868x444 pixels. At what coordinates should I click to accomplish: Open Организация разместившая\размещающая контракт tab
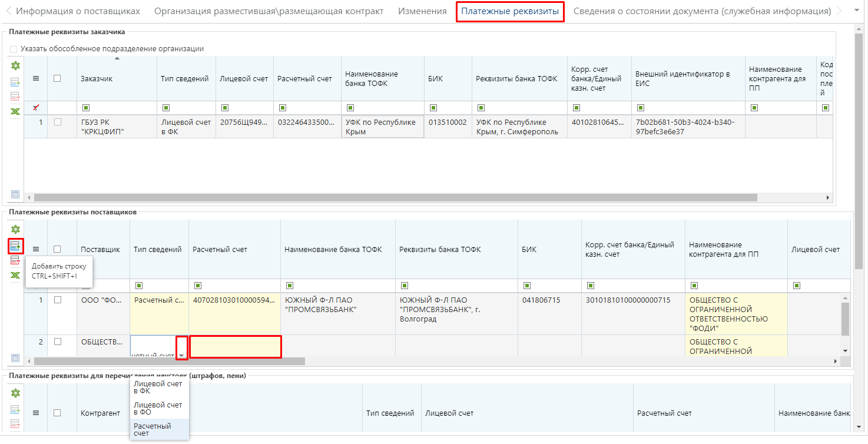269,11
